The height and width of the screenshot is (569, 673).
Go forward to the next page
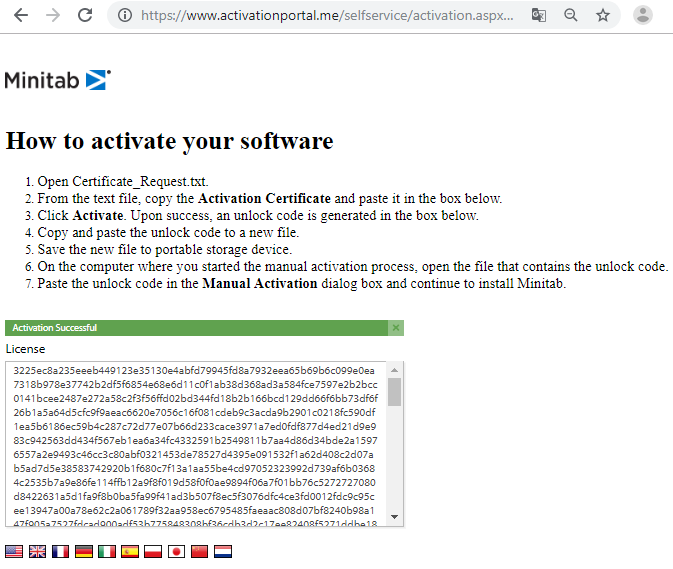[53, 15]
